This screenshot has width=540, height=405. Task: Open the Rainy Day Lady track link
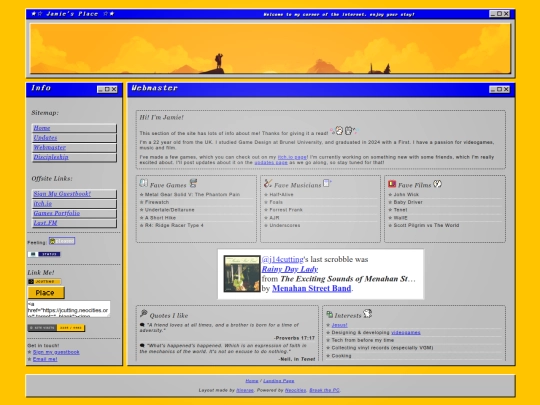coord(290,269)
